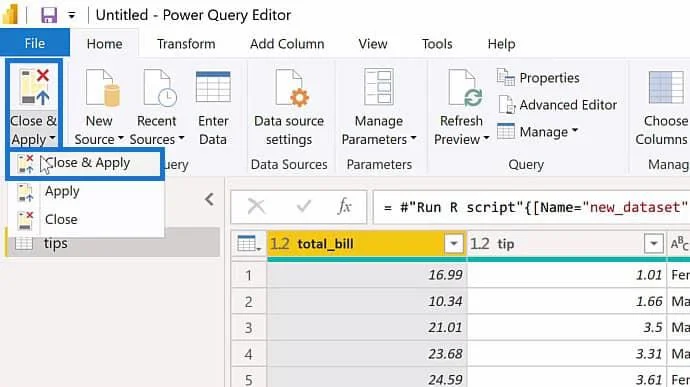Select row number 3

coord(249,328)
